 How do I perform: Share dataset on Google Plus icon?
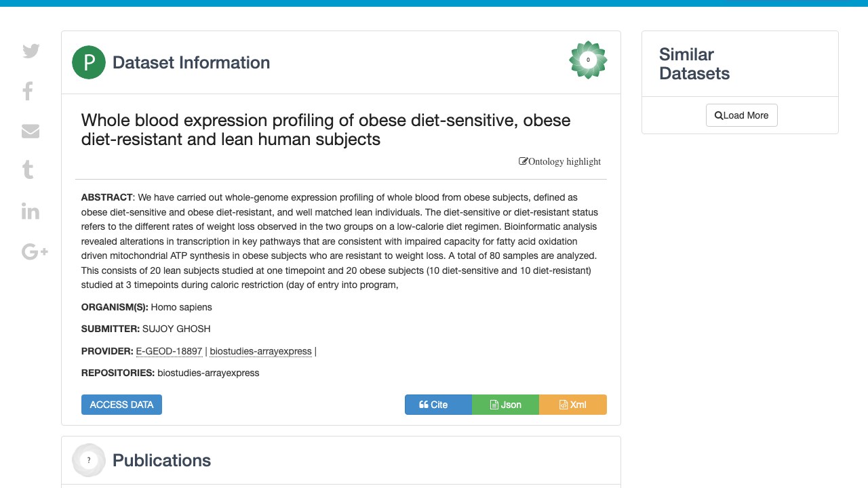coord(35,252)
